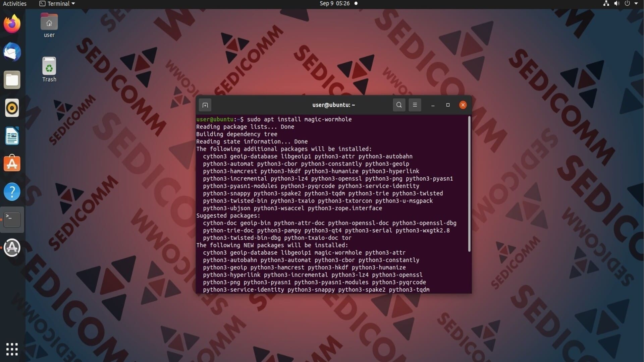The width and height of the screenshot is (644, 362).
Task: Click the 'Suggested packages:' line
Action: [228, 216]
